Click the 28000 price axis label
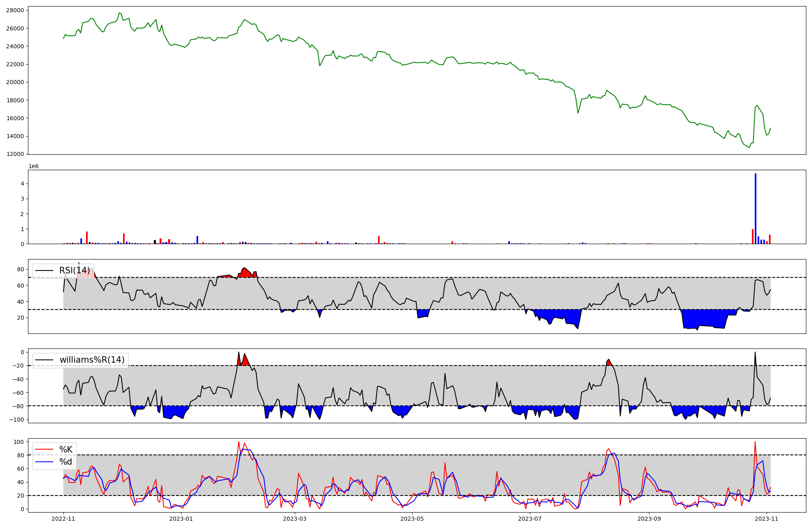Screen dimensions: 812x528 [x=15, y=10]
